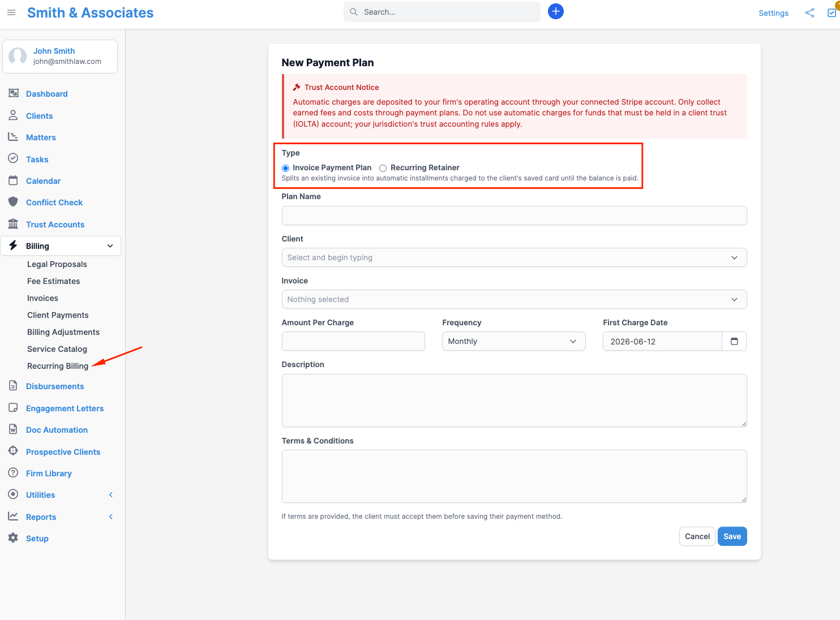Screen dimensions: 840x620
Task: Click the Tasks check-circle icon
Action: (14, 159)
